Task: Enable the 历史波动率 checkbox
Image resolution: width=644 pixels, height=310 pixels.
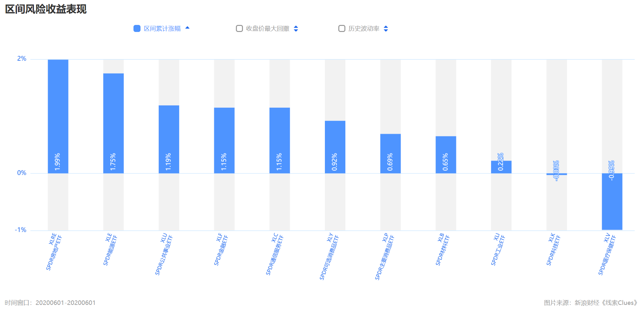Action: pos(342,28)
